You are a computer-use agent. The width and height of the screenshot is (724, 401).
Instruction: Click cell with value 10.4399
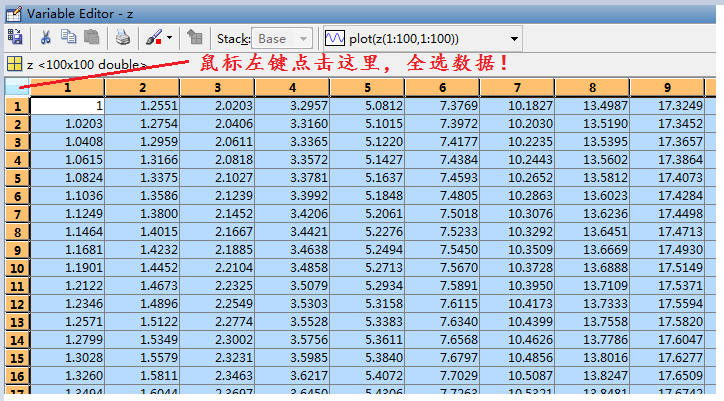(x=518, y=322)
